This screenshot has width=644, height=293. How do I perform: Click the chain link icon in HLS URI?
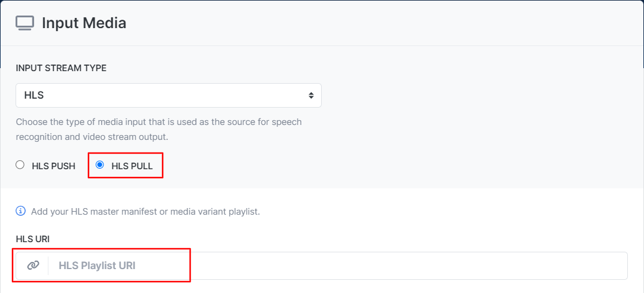click(33, 265)
